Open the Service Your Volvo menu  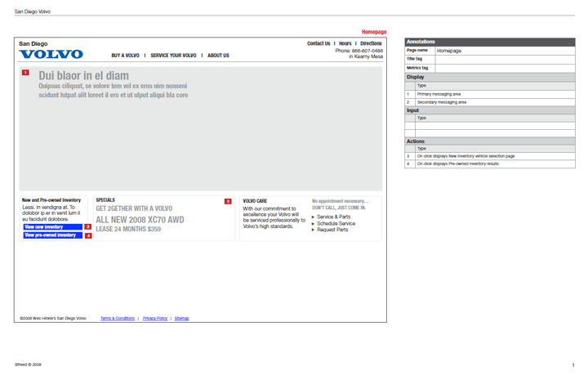pyautogui.click(x=173, y=56)
